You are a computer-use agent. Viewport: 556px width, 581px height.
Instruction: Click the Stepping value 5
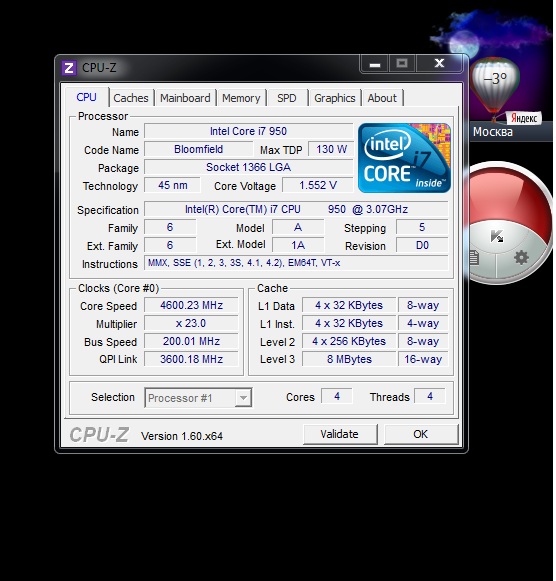pyautogui.click(x=422, y=227)
